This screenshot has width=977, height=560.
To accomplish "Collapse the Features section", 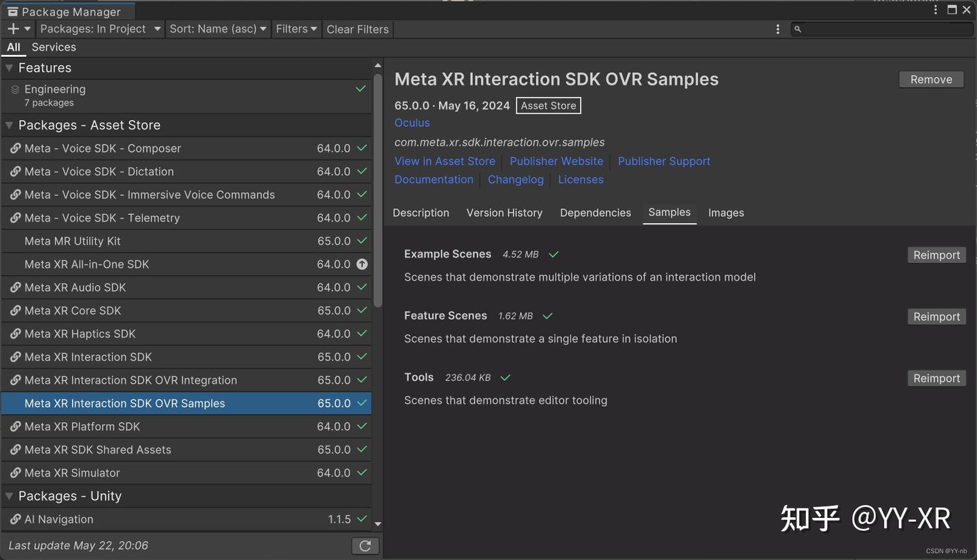I will click(x=9, y=68).
